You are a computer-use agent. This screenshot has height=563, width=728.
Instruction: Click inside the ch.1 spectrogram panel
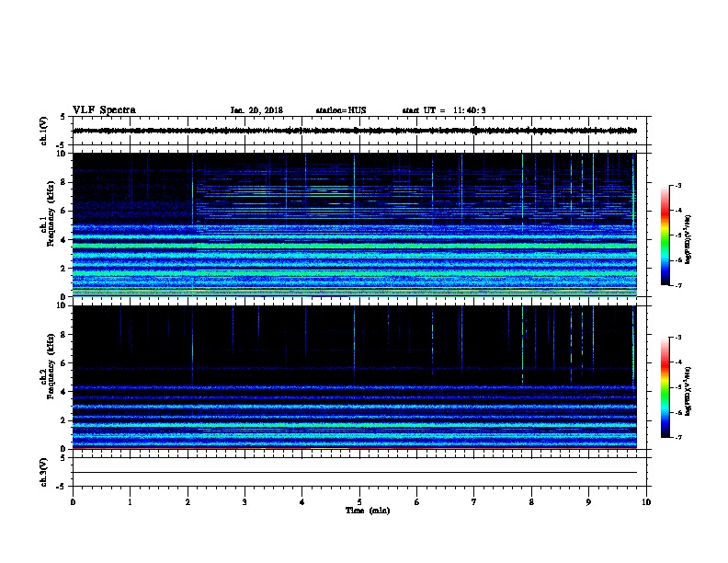(355, 224)
